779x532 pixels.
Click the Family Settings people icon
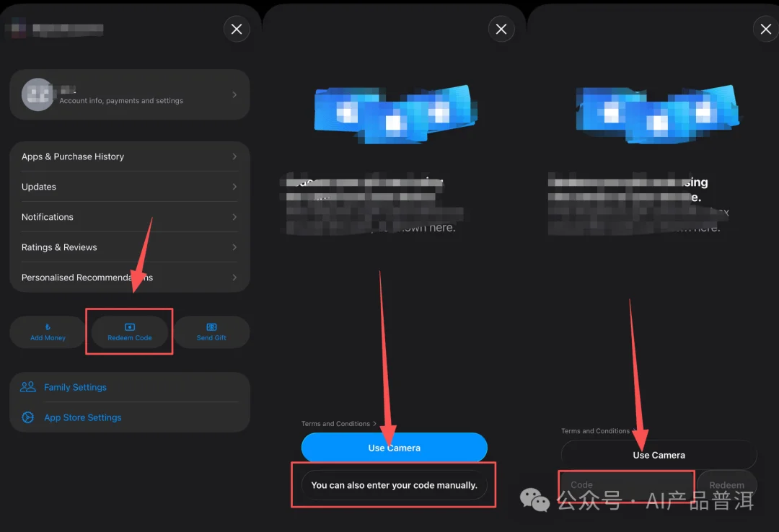pos(28,387)
